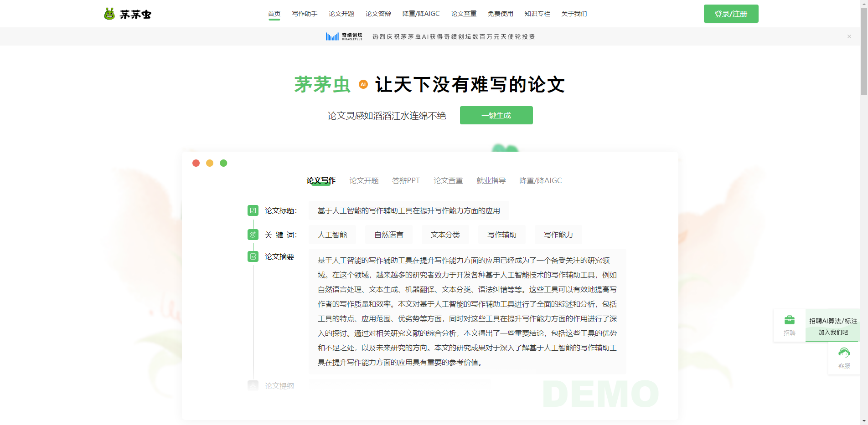Click the green dot in demo window

click(223, 163)
